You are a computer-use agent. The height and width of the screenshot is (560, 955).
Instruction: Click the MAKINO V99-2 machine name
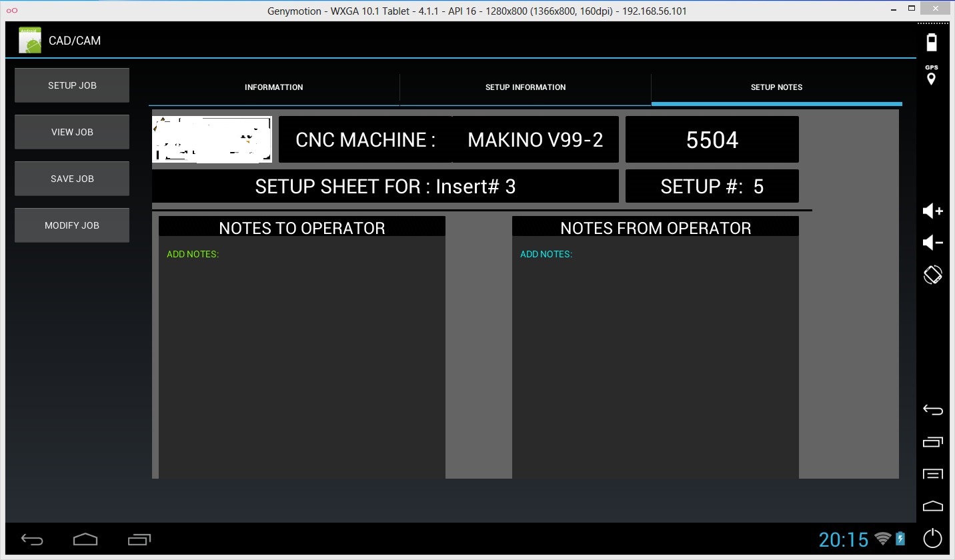[536, 139]
